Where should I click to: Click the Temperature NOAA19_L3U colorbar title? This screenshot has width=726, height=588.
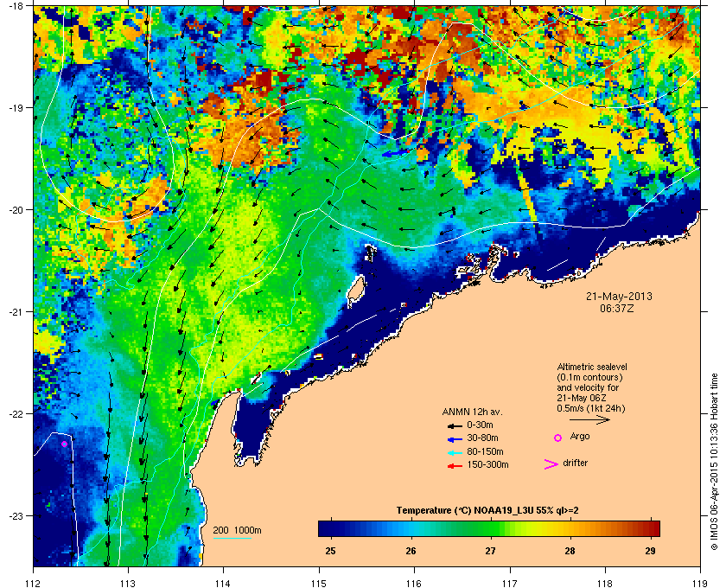487,511
